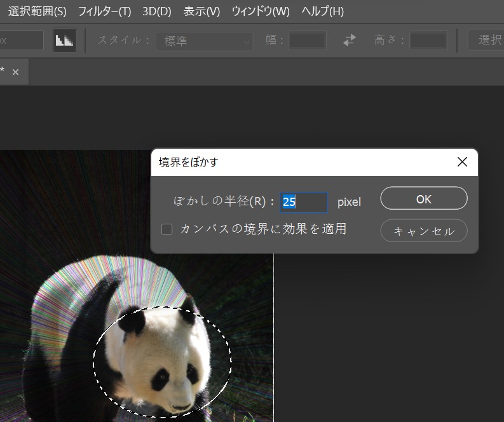This screenshot has width=504, height=422.
Task: Open the 選択範囲(S) menu
Action: click(37, 11)
